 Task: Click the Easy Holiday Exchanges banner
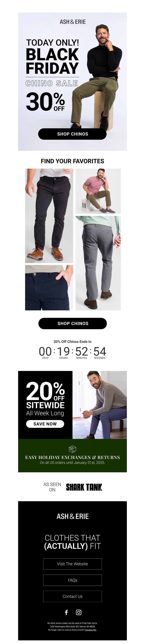(72, 455)
